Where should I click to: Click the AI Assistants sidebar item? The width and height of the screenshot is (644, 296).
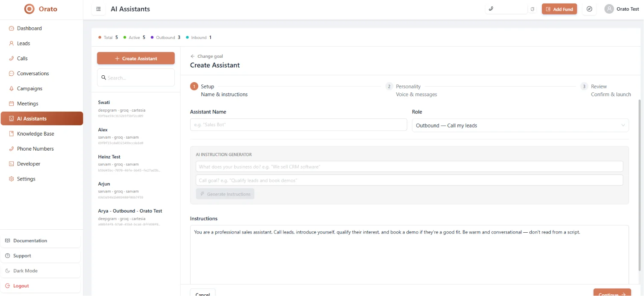pos(42,118)
